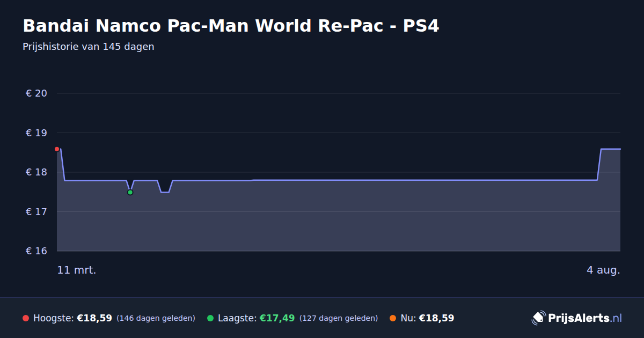
Task: Click the € 16 axis label
Action: click(36, 251)
